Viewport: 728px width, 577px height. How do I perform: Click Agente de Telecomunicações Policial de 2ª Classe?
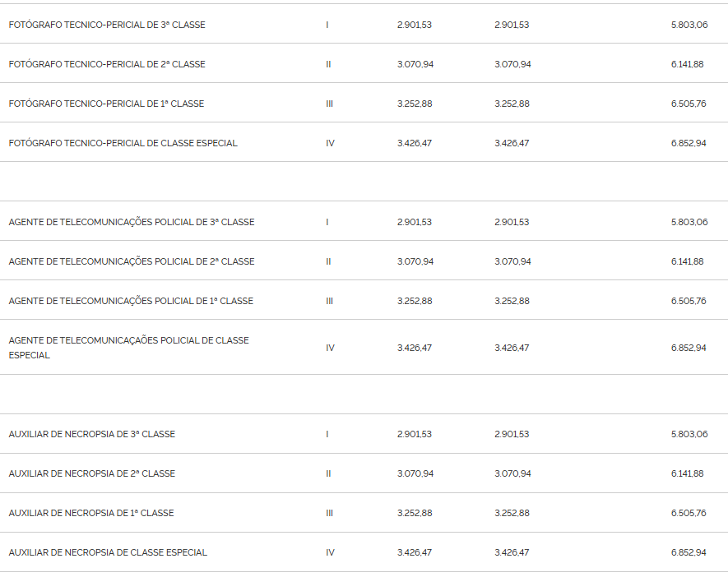[x=132, y=261]
